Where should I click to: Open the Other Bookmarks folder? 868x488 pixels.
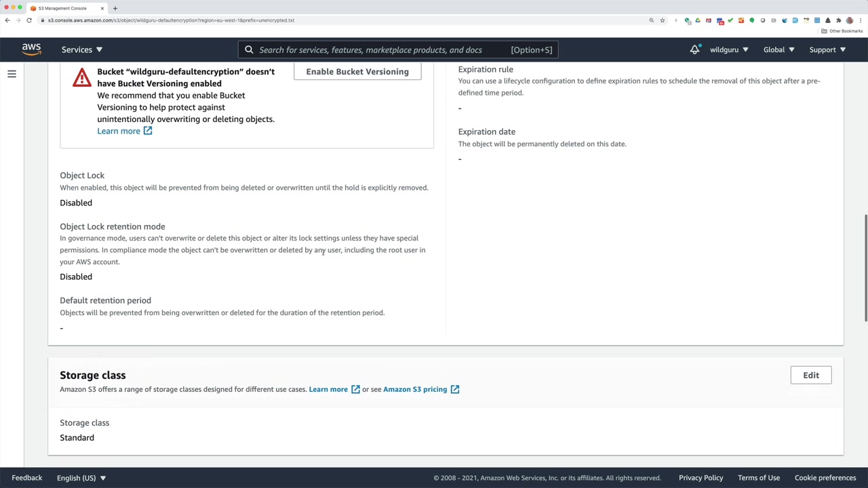point(842,31)
